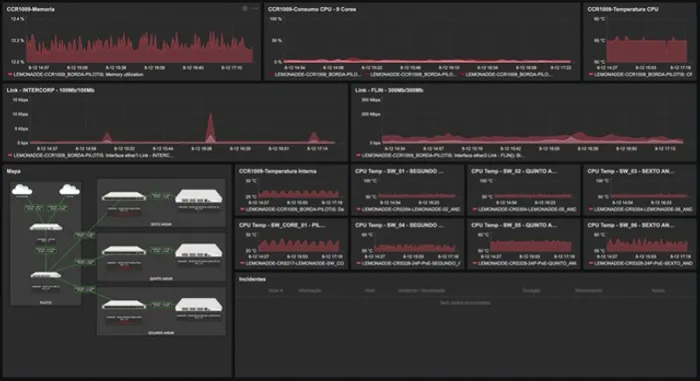Click the Informação column header in Incidentes
Screen dimensions: 700x381
click(x=310, y=291)
